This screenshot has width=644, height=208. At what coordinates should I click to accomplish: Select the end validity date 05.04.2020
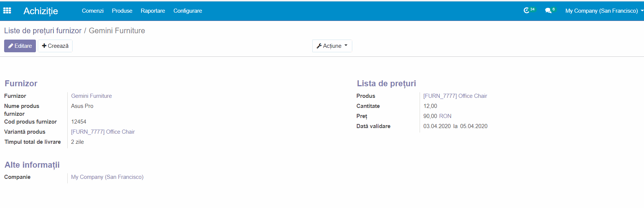(x=474, y=126)
